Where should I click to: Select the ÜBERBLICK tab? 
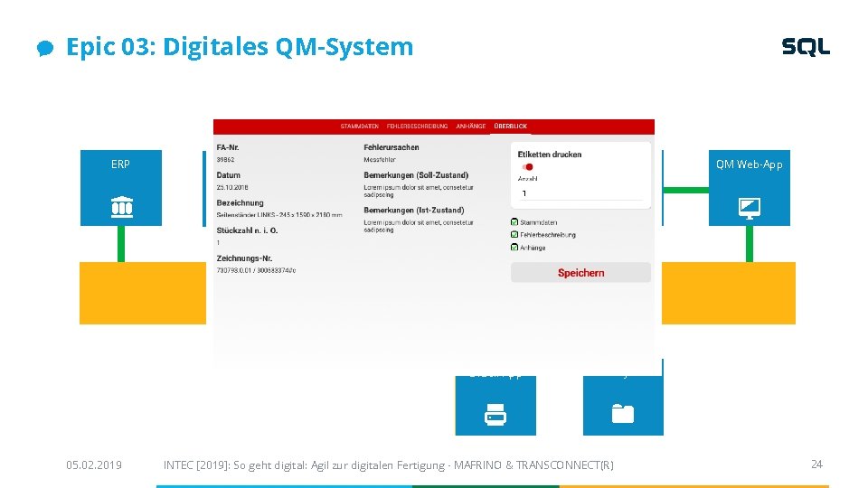[510, 127]
